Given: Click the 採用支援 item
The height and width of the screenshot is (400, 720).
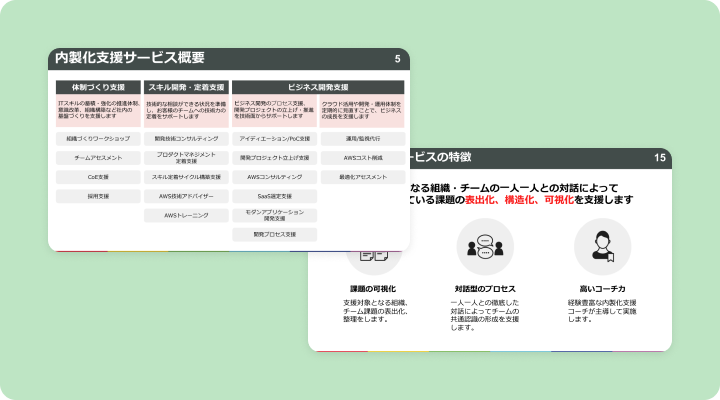Looking at the screenshot, I should (x=98, y=197).
